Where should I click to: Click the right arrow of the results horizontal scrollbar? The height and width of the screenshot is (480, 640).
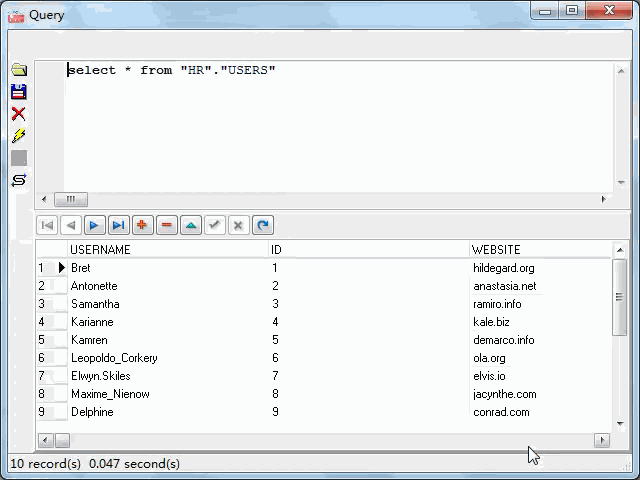click(601, 440)
